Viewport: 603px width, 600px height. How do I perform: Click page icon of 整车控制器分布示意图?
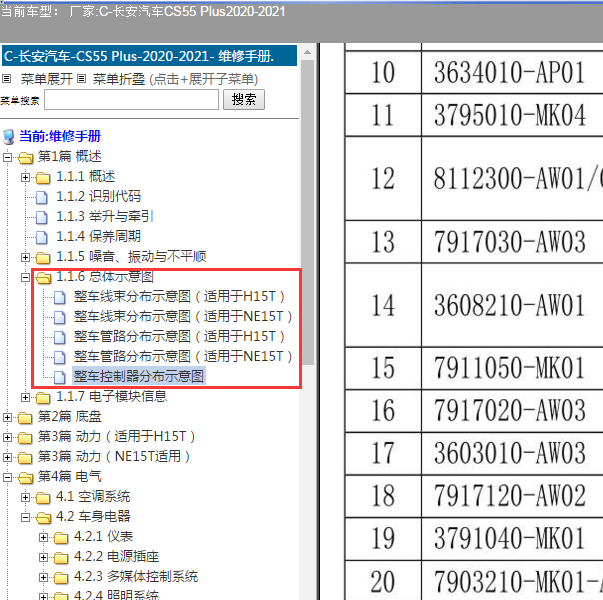tap(60, 377)
